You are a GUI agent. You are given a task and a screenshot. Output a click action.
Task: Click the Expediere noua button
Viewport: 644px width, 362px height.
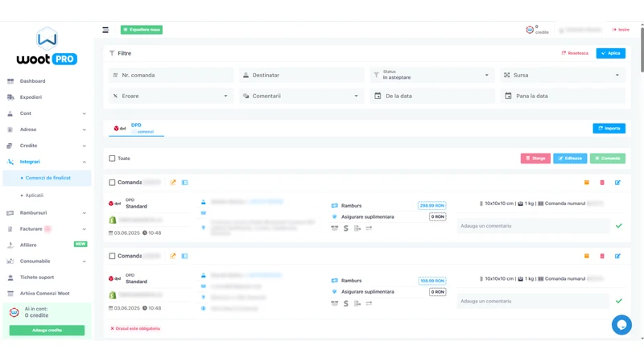pyautogui.click(x=142, y=30)
